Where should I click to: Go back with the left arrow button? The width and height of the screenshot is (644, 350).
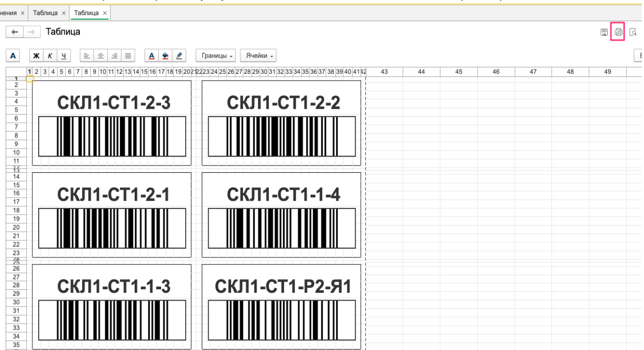pyautogui.click(x=14, y=32)
